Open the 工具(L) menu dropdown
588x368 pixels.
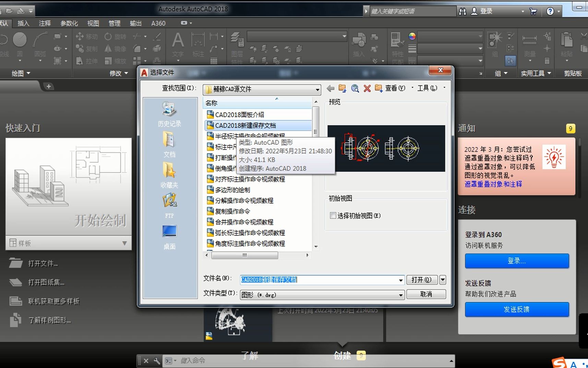click(x=427, y=88)
